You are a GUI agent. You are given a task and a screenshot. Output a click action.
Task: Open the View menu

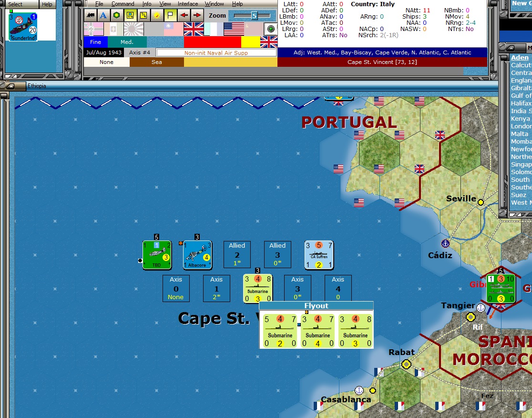click(165, 4)
